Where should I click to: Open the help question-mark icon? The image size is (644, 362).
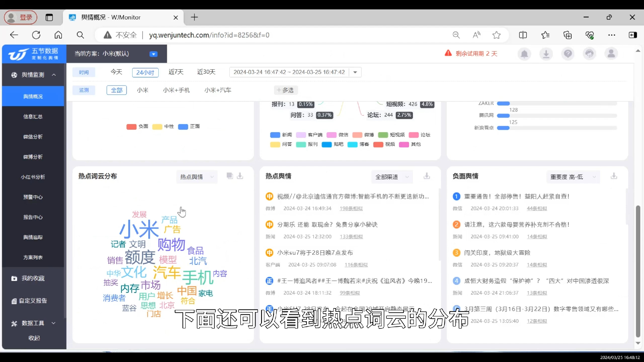568,54
